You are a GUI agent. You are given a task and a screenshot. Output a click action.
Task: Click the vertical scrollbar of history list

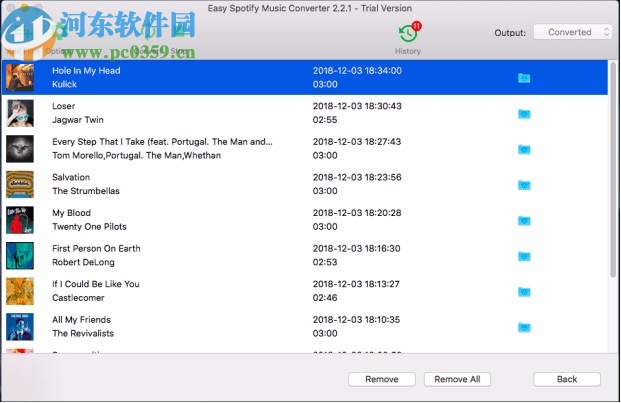(613, 170)
